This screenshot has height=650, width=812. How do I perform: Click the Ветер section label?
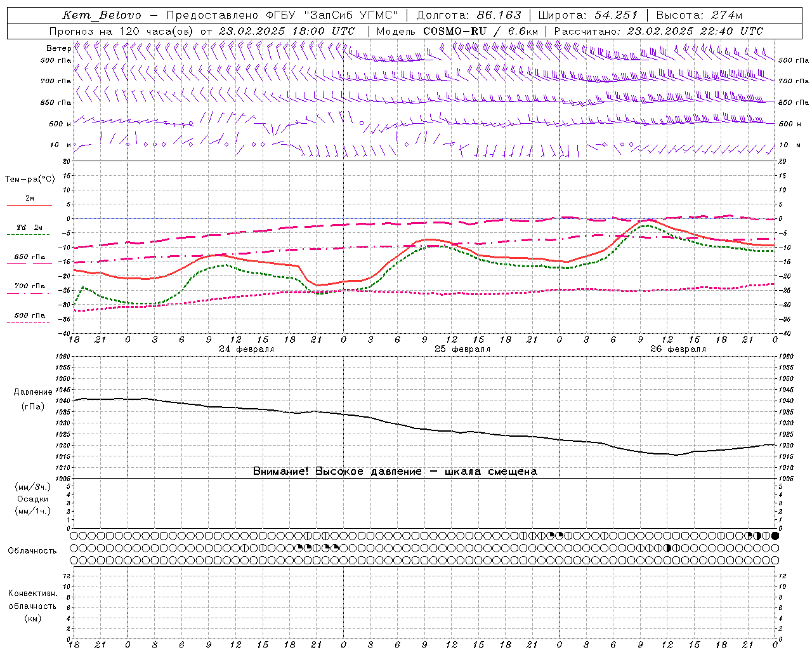[x=58, y=48]
